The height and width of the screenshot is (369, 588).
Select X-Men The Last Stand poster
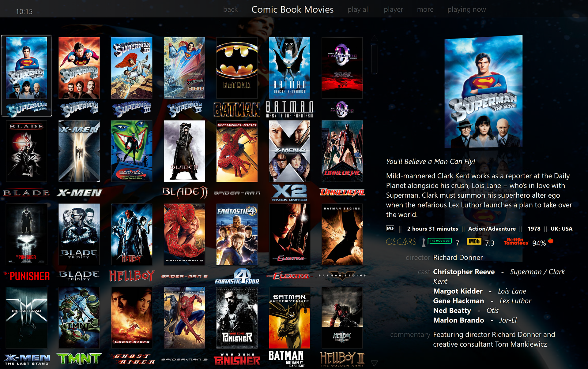(x=27, y=318)
